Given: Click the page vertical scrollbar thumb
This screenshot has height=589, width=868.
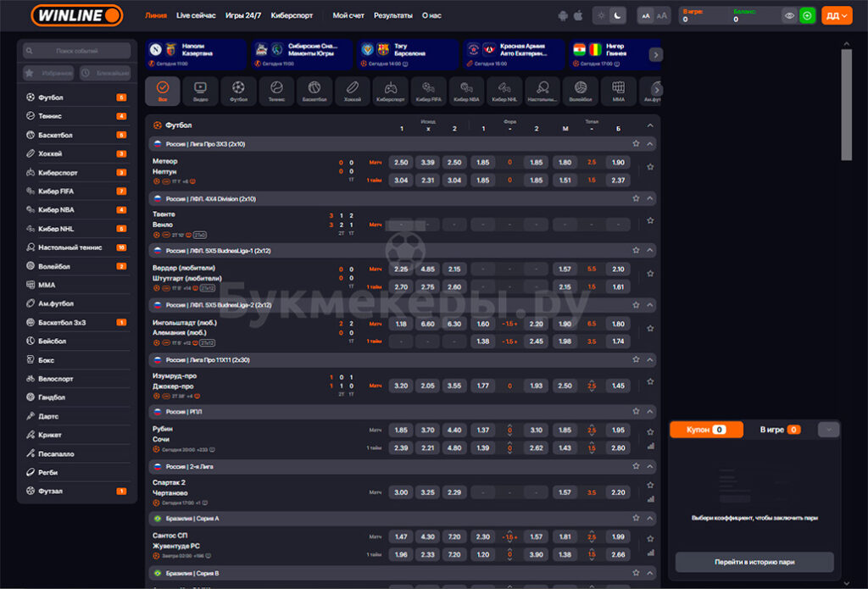Looking at the screenshot, I should [846, 104].
